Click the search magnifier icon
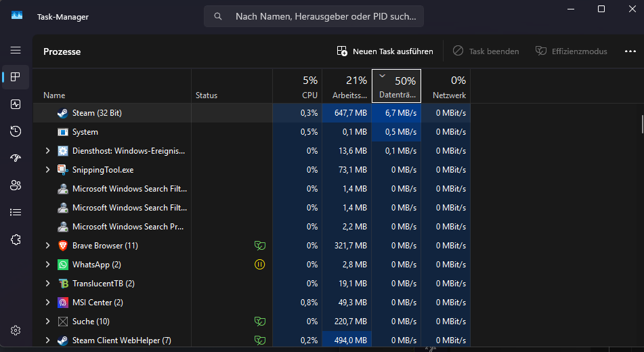Image resolution: width=644 pixels, height=352 pixels. pyautogui.click(x=218, y=16)
